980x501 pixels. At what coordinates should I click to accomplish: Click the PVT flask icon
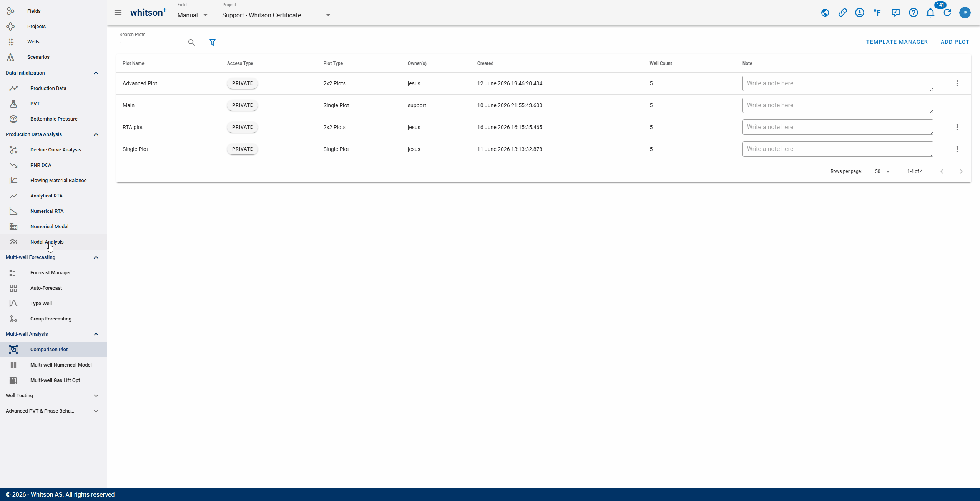(13, 104)
